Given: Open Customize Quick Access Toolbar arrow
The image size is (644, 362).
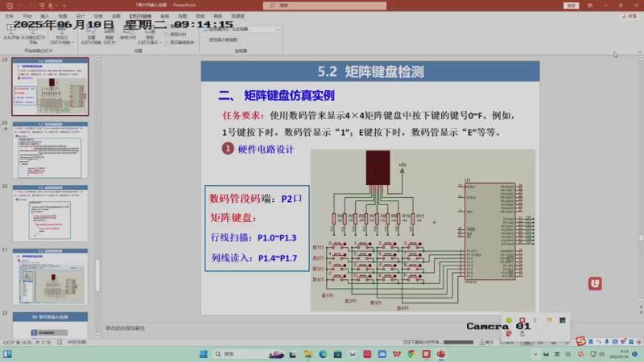Looking at the screenshot, I should pyautogui.click(x=64, y=6).
